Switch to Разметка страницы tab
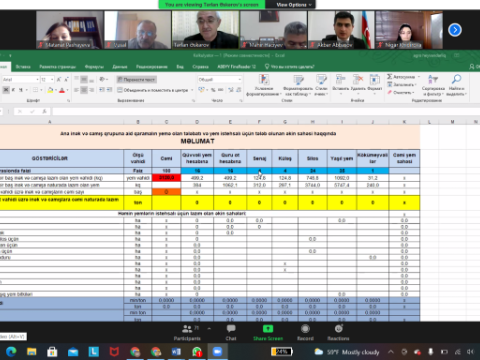The image size is (480, 360). click(x=58, y=67)
